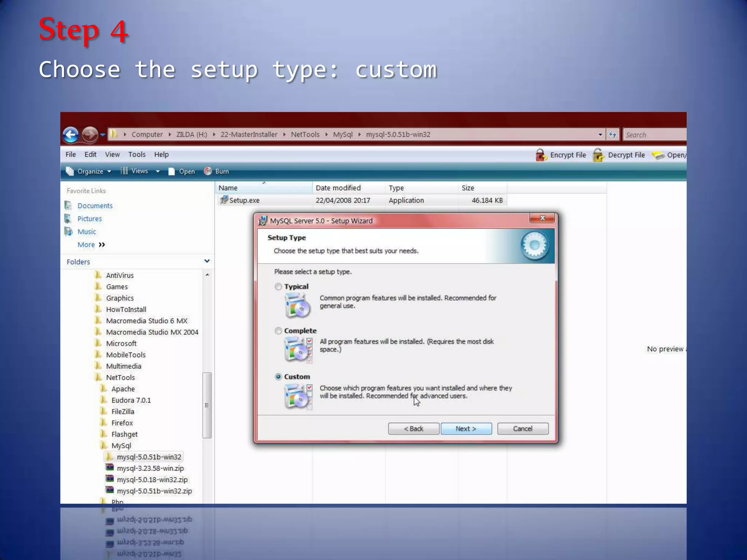747x560 pixels.
Task: Click the Views toolbar button
Action: (x=135, y=171)
